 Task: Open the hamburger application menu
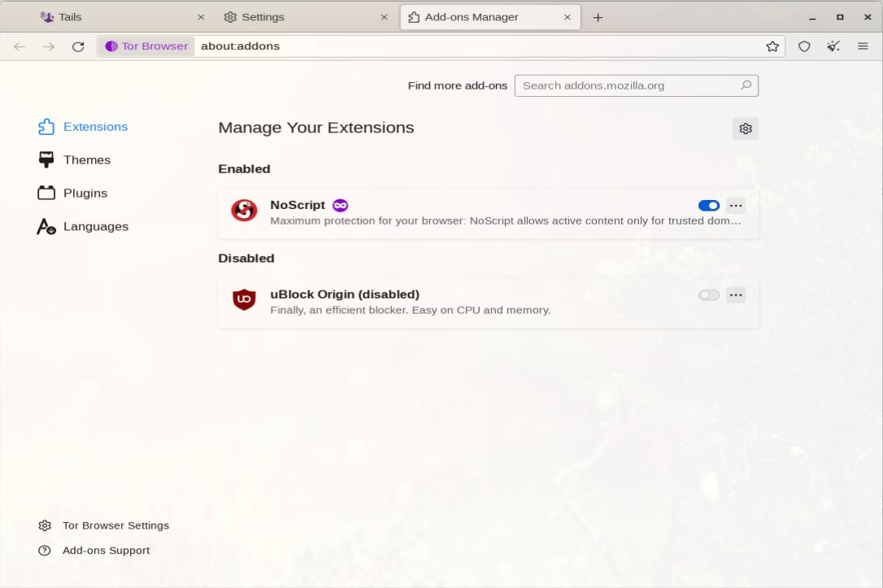[863, 46]
